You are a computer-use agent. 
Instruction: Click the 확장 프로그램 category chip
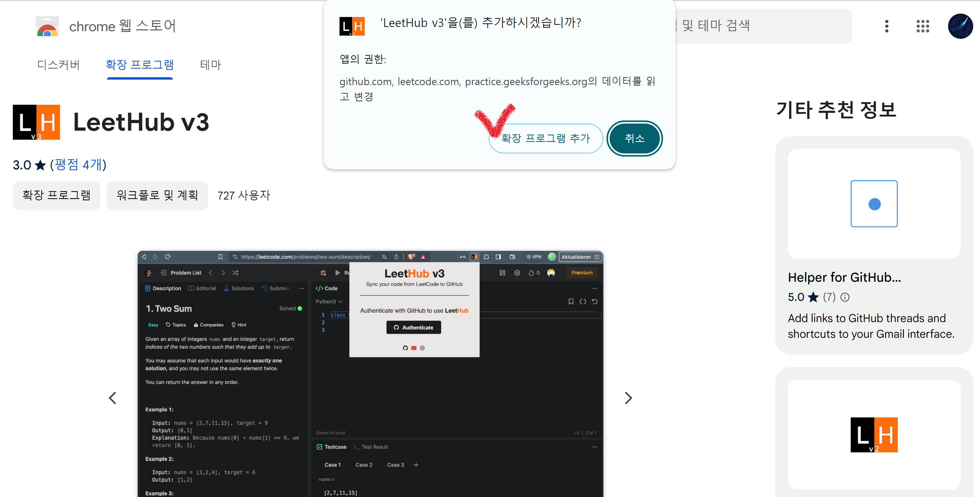tap(56, 196)
